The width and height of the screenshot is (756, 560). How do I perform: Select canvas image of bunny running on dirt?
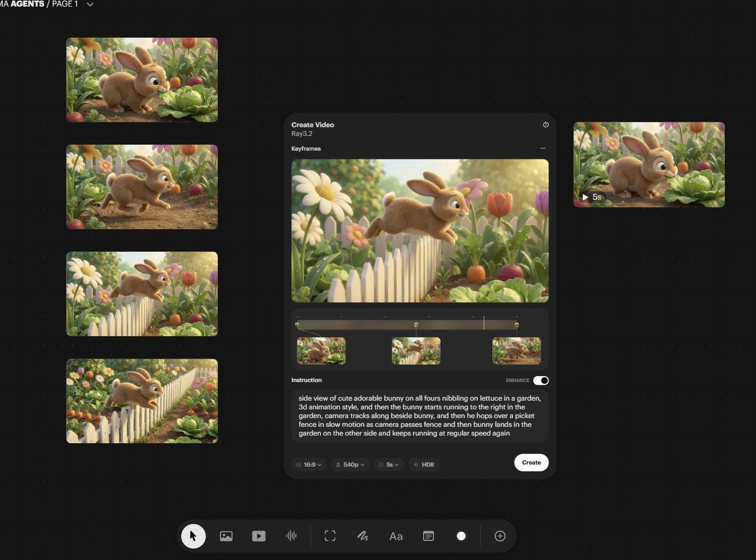[x=142, y=187]
